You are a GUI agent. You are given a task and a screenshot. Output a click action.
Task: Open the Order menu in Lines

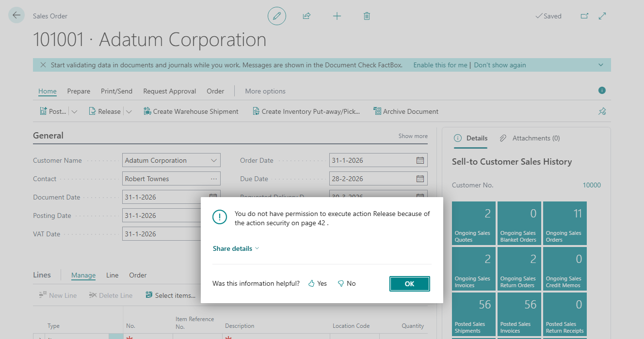(138, 275)
